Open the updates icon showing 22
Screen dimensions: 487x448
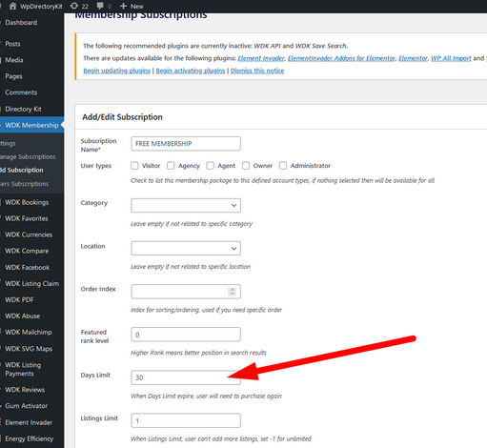click(x=74, y=6)
